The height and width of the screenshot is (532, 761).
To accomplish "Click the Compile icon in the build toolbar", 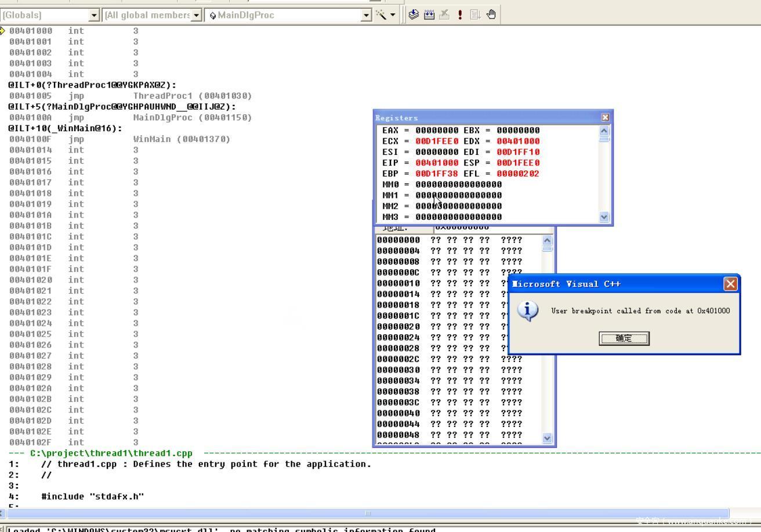I will [x=414, y=15].
